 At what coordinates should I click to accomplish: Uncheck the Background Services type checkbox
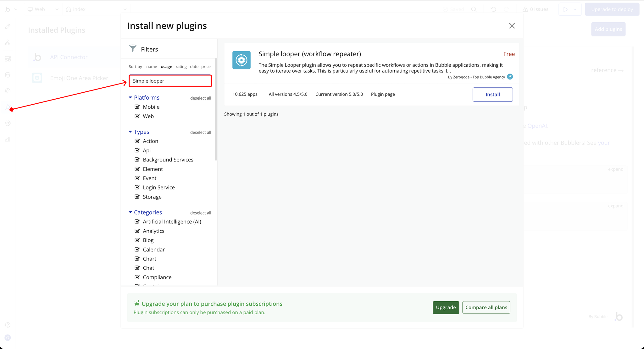pyautogui.click(x=137, y=160)
